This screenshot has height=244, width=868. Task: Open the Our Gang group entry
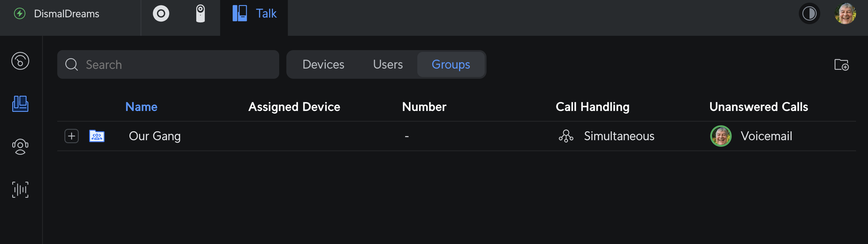pyautogui.click(x=155, y=136)
